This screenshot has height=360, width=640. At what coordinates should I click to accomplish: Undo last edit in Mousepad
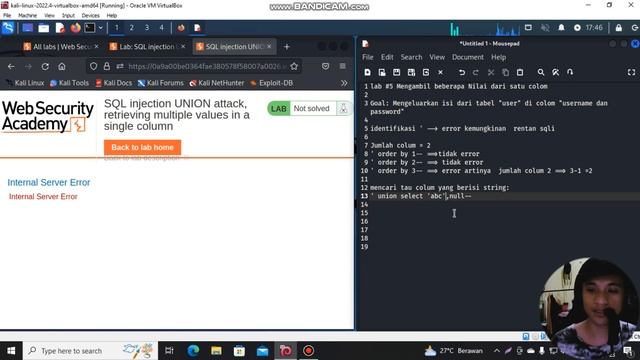point(462,72)
